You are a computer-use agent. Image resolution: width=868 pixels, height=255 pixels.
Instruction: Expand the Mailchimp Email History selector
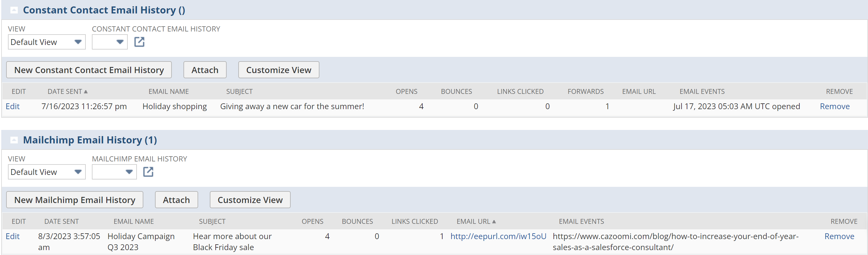114,172
